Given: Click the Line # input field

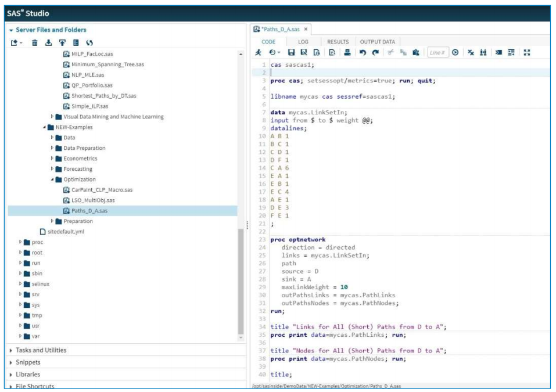Looking at the screenshot, I should click(438, 52).
